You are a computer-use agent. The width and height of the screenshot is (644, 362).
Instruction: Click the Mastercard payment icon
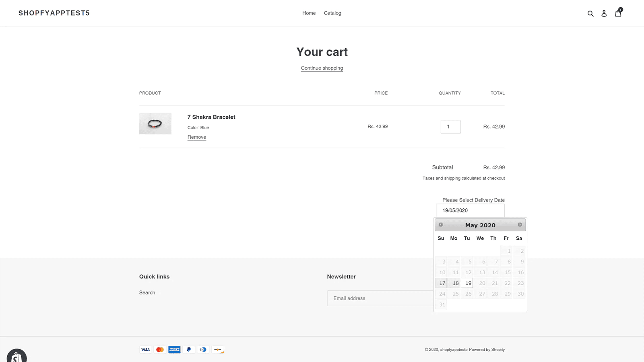[x=160, y=349]
